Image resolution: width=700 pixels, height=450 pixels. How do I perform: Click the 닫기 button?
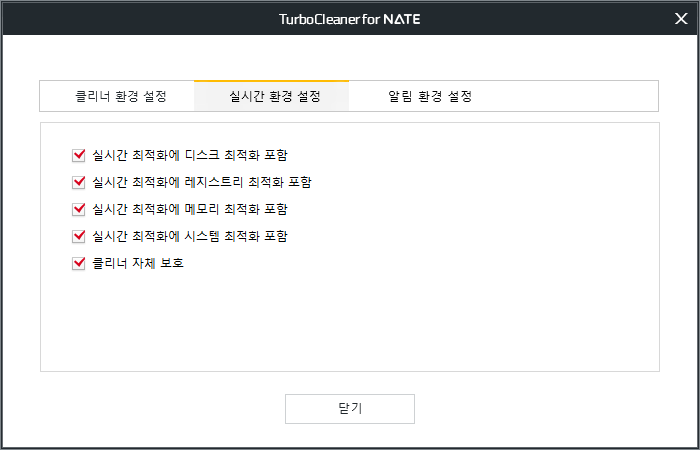pyautogui.click(x=350, y=408)
